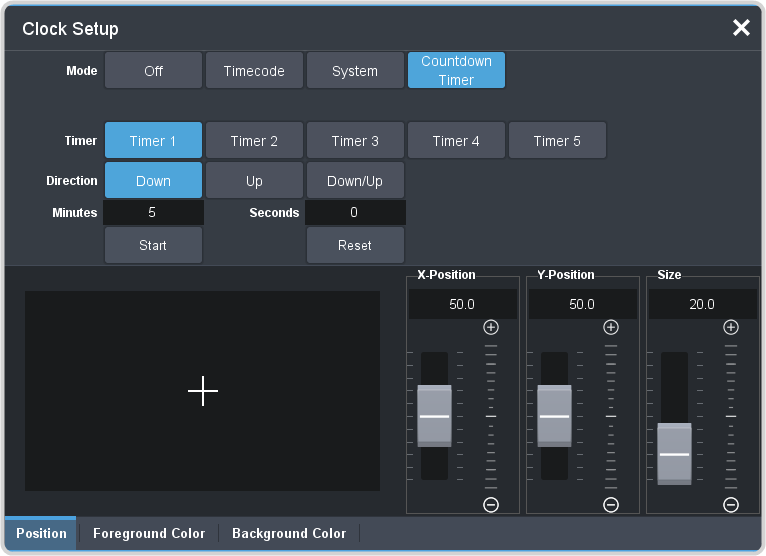This screenshot has height=556, width=766.
Task: Click the Size slider handle
Action: (674, 454)
